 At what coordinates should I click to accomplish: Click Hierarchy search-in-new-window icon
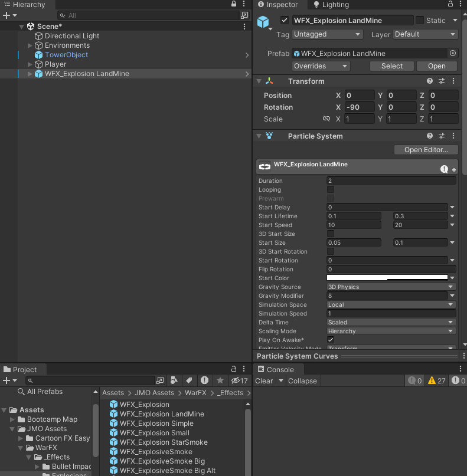pos(244,15)
